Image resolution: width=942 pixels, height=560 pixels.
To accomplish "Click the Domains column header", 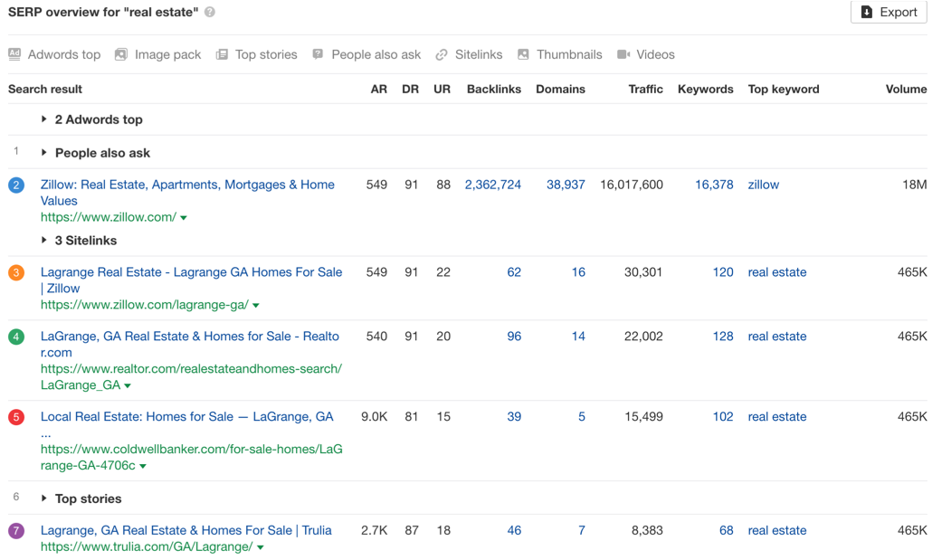I will pos(560,90).
